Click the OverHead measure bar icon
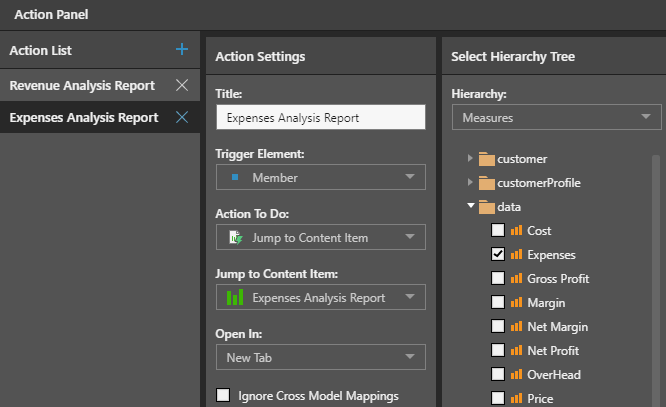 [x=516, y=374]
